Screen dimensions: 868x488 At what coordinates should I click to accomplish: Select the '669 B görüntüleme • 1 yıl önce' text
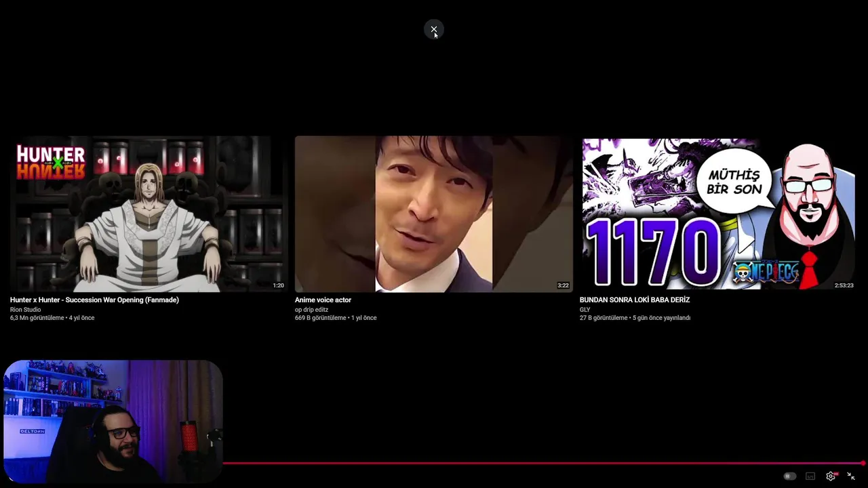click(336, 318)
